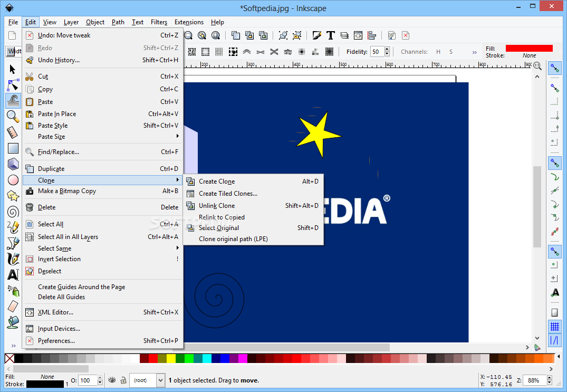Expand more toolbox tools chevron
This screenshot has height=392, width=567.
[13, 346]
